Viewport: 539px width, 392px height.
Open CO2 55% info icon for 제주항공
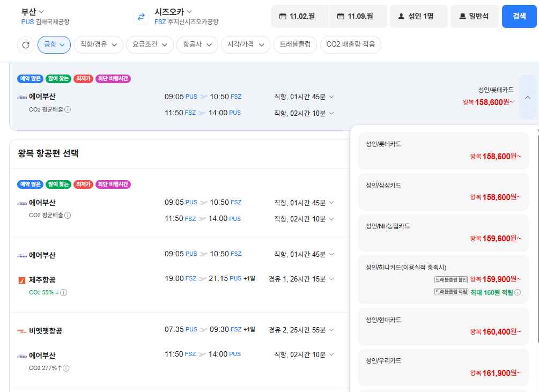pos(64,293)
